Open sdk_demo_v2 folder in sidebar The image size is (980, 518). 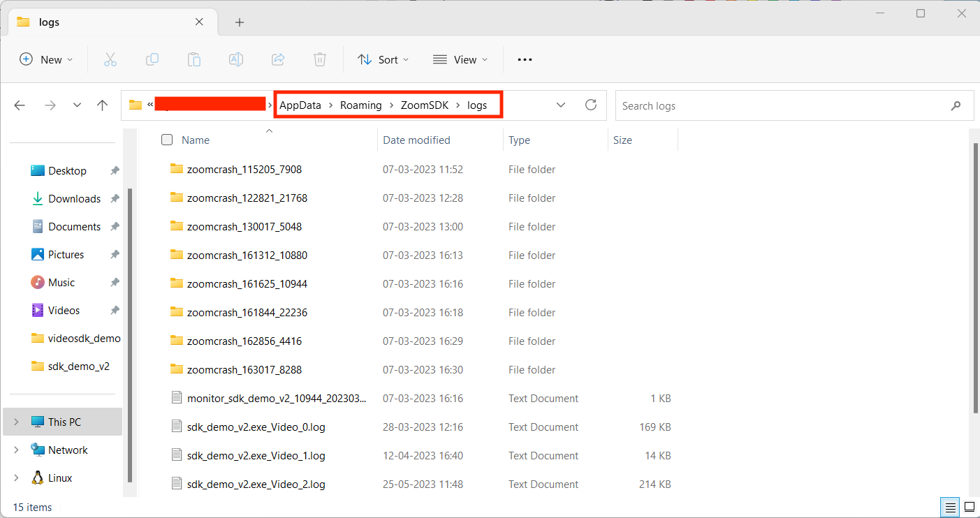coord(78,366)
